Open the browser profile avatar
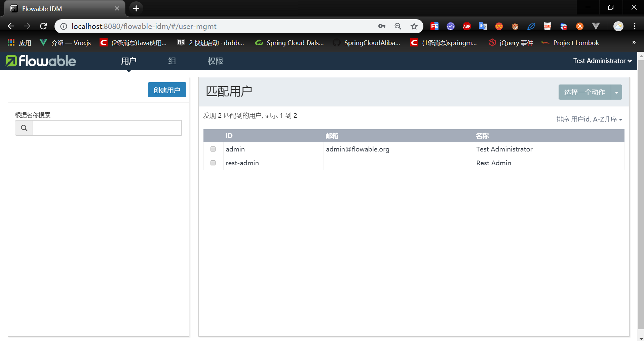The image size is (644, 341). tap(618, 26)
